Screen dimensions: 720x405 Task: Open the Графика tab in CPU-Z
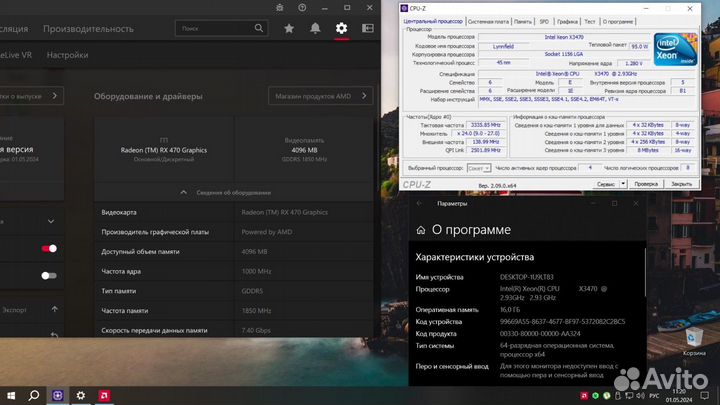(567, 20)
